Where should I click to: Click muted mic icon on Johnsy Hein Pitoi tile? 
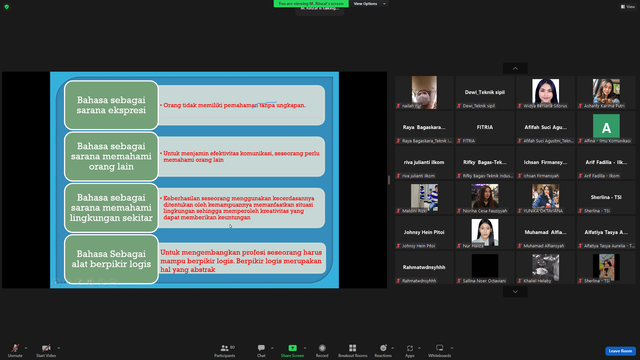[x=398, y=246]
